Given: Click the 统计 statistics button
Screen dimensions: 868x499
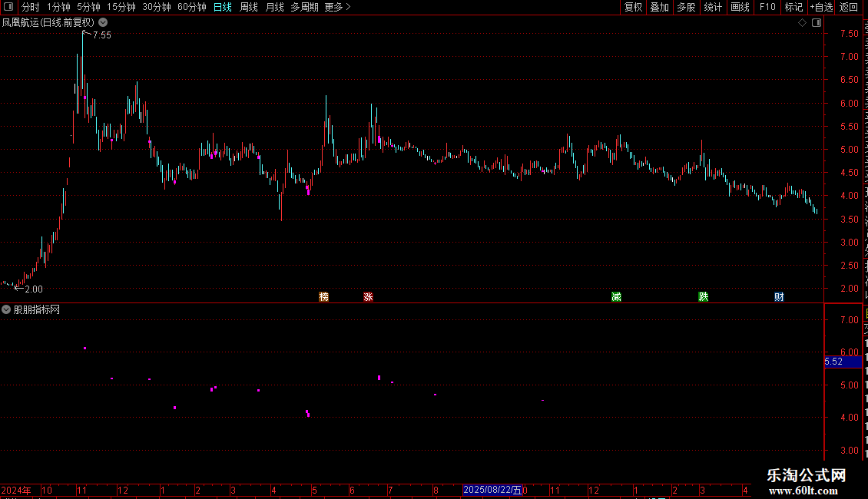Looking at the screenshot, I should point(712,7).
